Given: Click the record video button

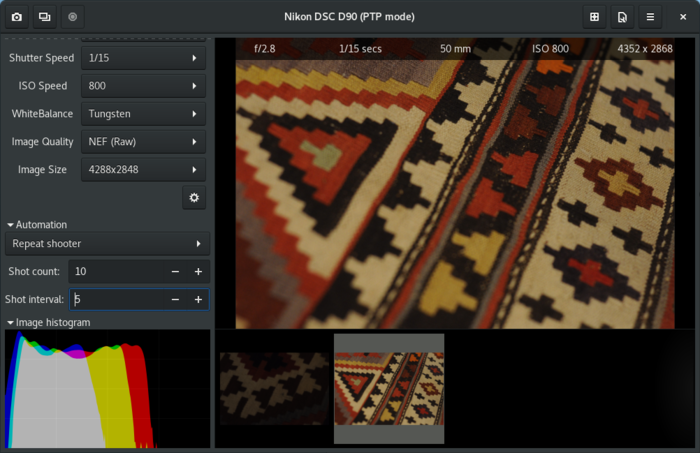Looking at the screenshot, I should click(72, 17).
